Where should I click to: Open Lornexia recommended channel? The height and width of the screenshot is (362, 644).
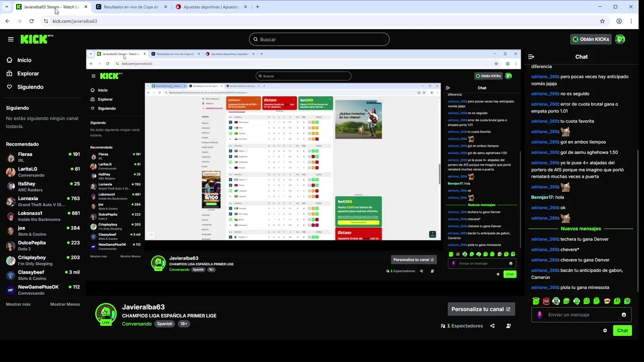pyautogui.click(x=43, y=201)
